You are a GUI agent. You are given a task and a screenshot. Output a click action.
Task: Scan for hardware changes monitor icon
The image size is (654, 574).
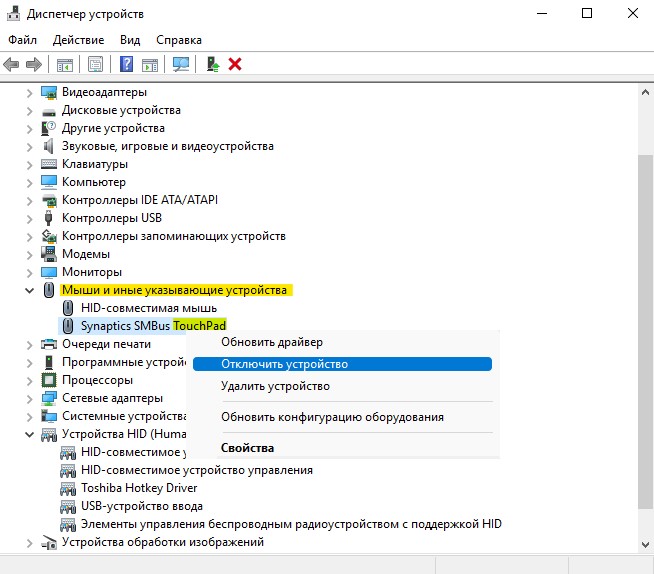[181, 64]
